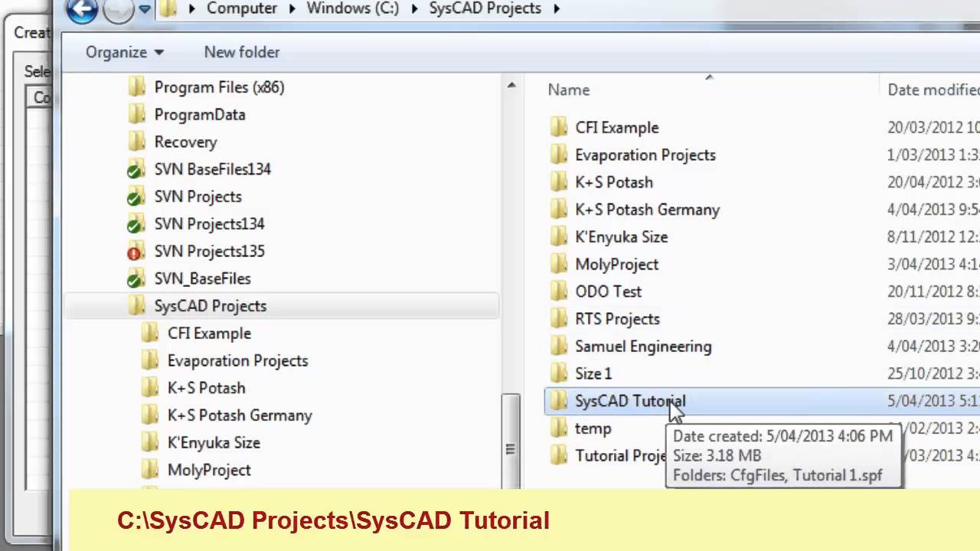Viewport: 980px width, 551px height.
Task: Select MolyProject subfolder in the tree
Action: coord(209,471)
